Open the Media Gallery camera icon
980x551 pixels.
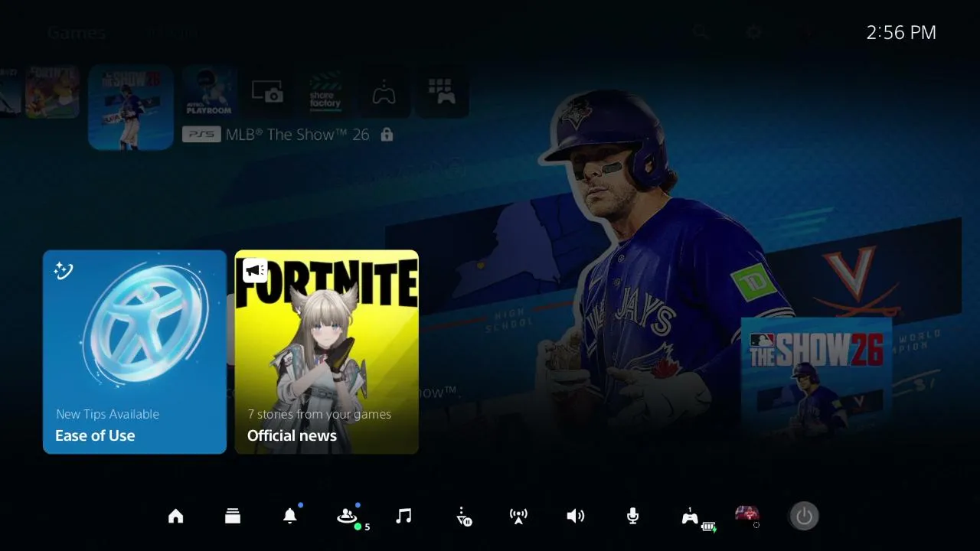pos(268,93)
